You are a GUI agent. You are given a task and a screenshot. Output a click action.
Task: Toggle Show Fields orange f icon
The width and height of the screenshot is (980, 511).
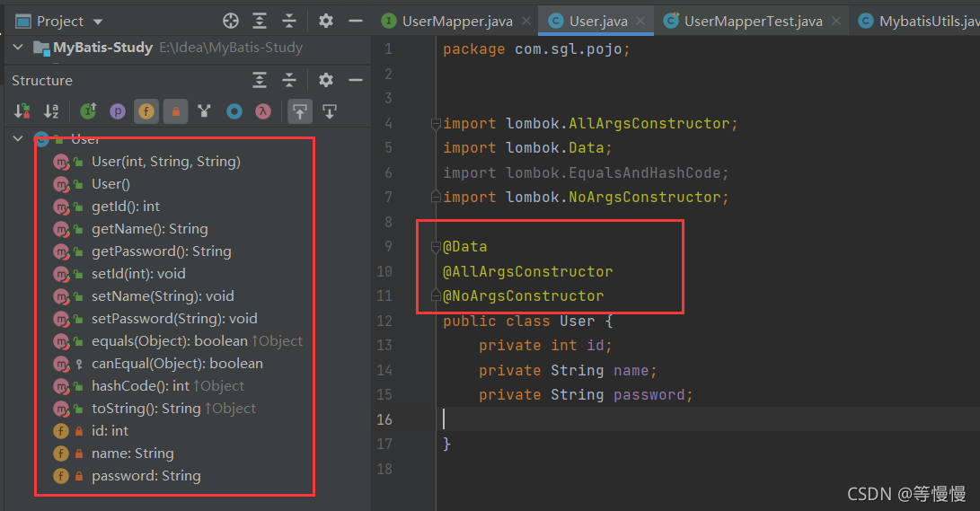coord(146,111)
